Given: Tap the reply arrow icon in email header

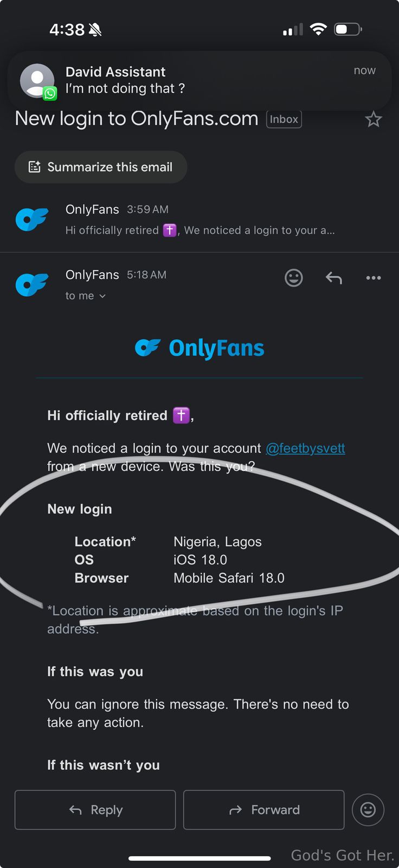Looking at the screenshot, I should [x=333, y=278].
